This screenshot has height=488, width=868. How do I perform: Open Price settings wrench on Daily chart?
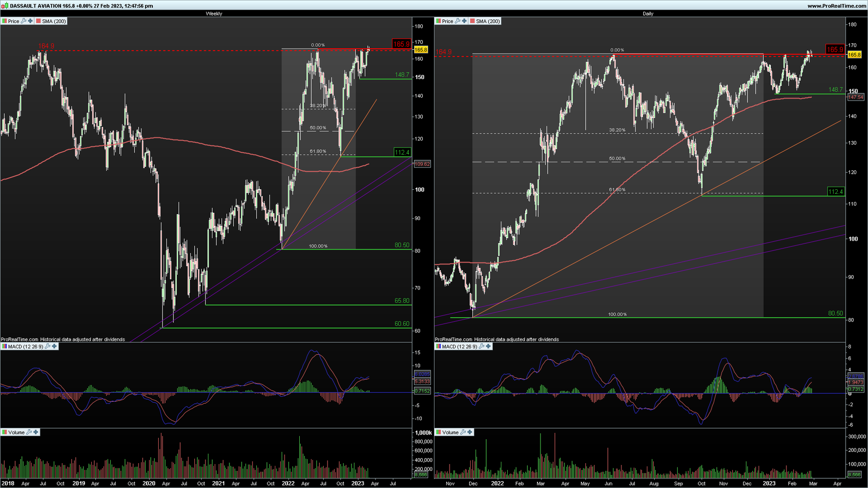[457, 21]
